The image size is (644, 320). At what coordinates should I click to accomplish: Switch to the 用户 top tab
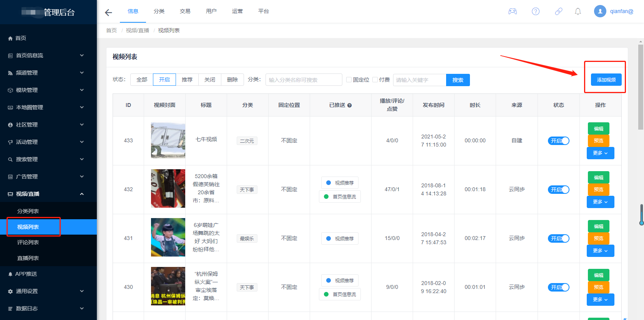pos(211,11)
